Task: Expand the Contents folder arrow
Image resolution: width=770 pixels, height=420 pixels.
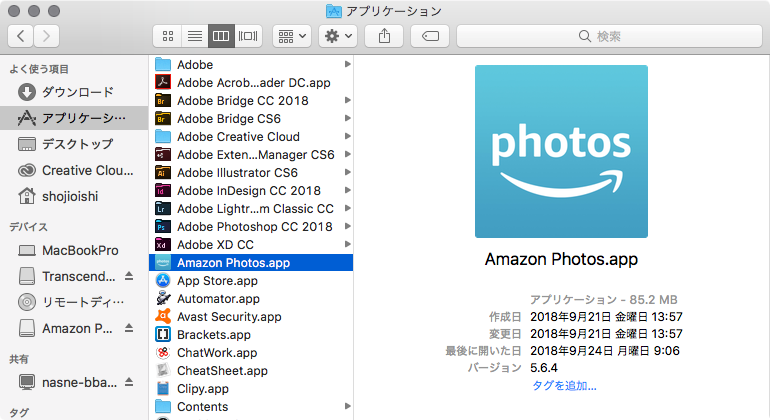Action: (x=347, y=406)
